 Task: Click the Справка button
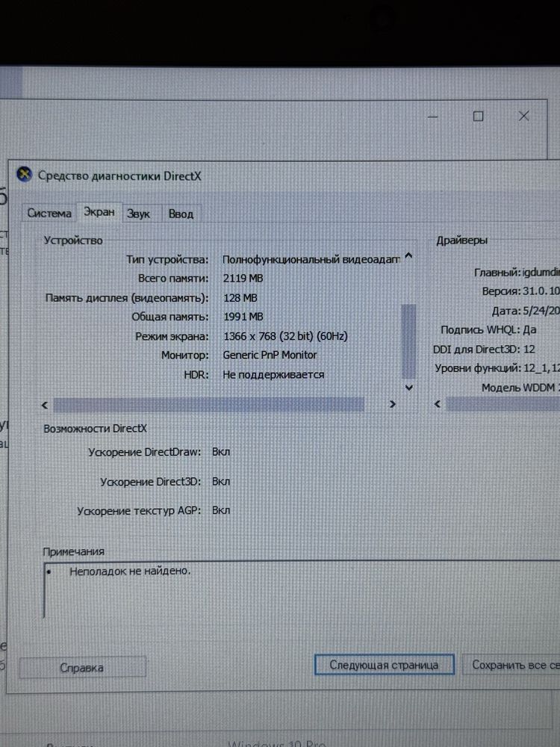(x=82, y=667)
